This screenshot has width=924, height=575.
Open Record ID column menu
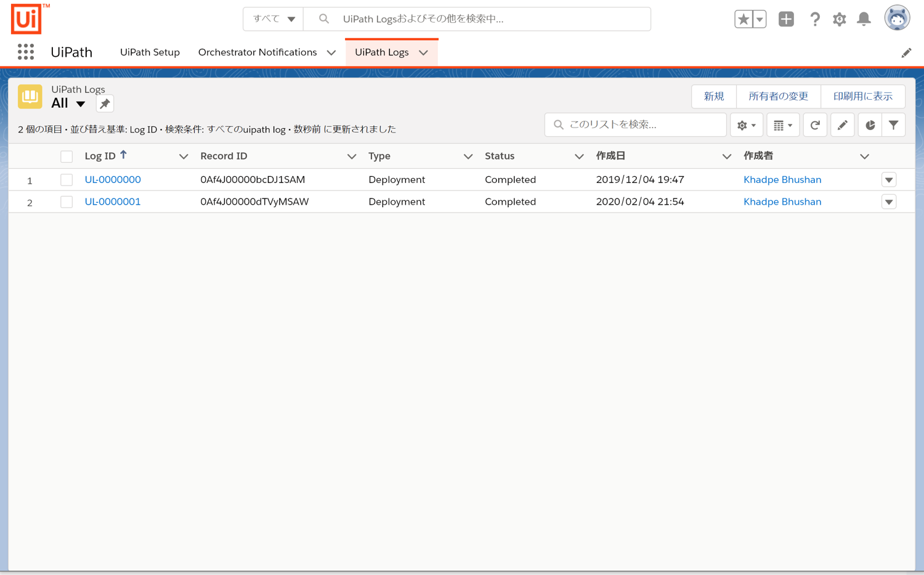tap(352, 157)
